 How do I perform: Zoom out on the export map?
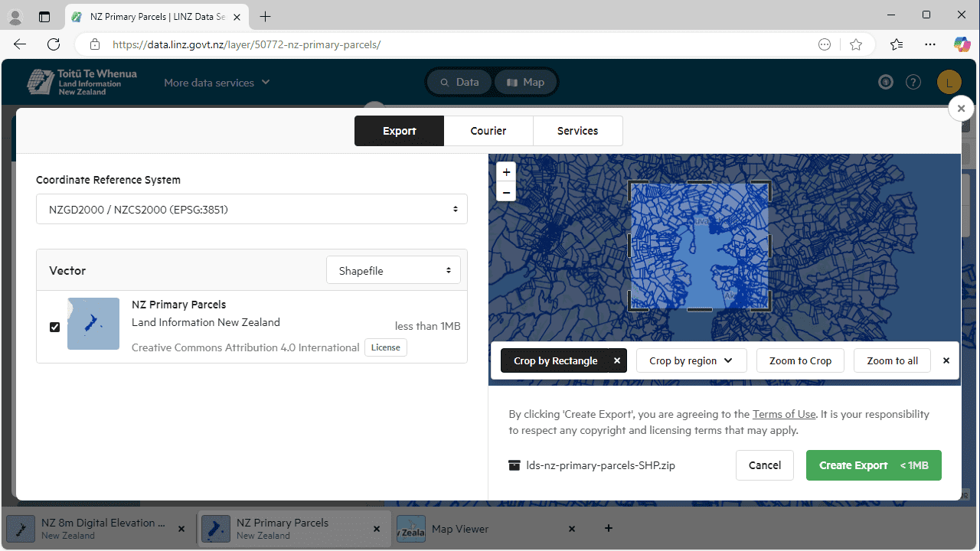click(506, 192)
